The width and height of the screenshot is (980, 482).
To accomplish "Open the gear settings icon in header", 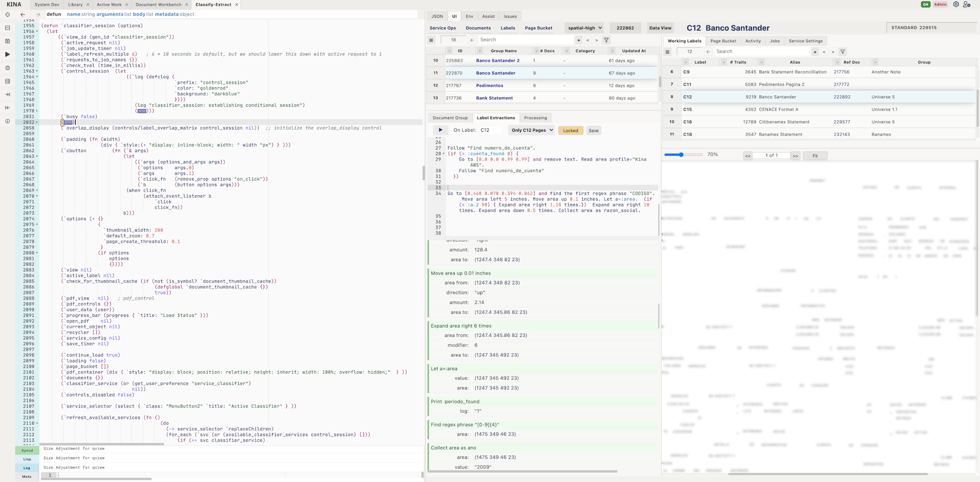I will (956, 4).
